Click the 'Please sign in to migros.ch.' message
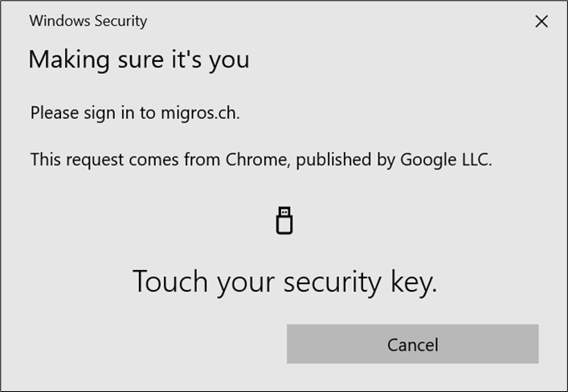Viewport: 568px width, 392px height. (x=135, y=112)
